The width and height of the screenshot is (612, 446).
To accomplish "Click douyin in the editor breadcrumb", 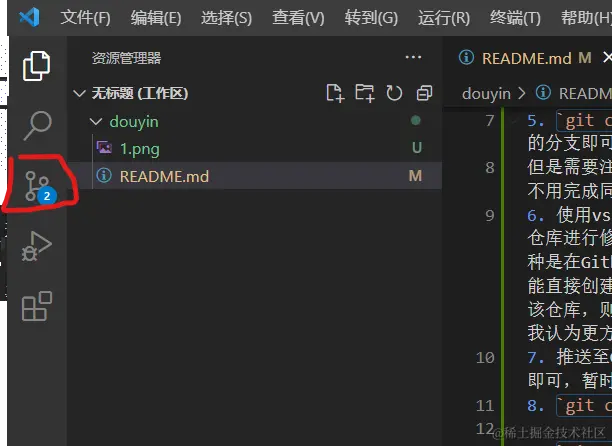I will [486, 94].
